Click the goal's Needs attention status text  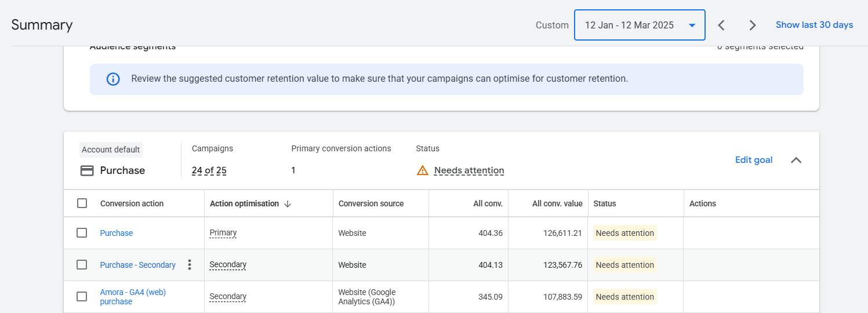(469, 170)
